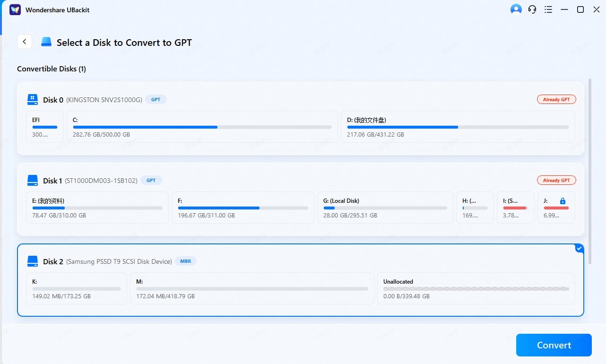Click the disk icon beside the page heading
This screenshot has height=364, width=606.
46,42
